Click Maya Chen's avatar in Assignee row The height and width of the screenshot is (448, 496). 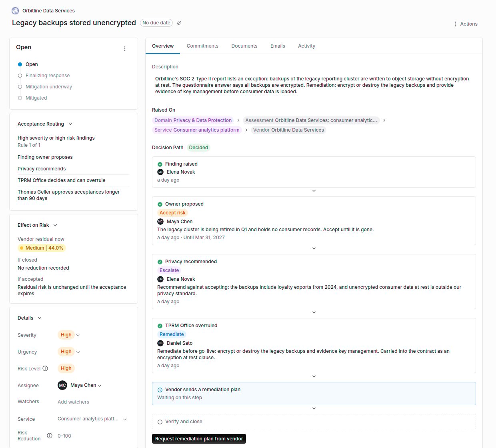pos(62,385)
